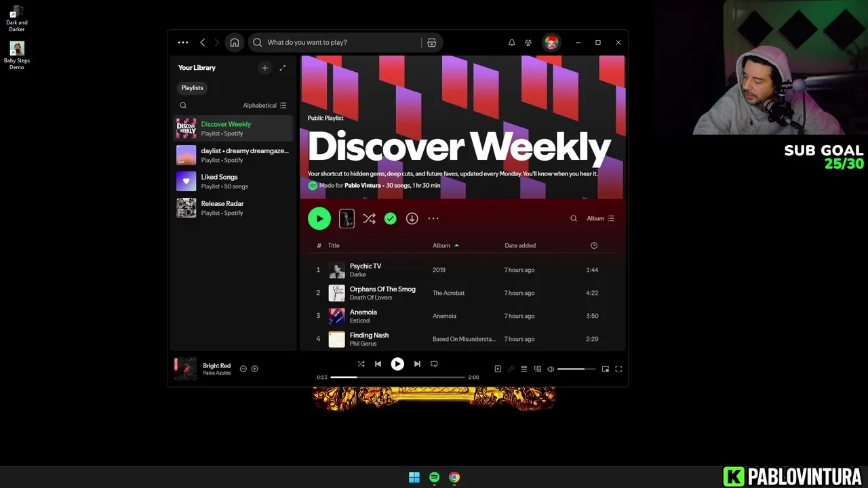
Task: Enable shuffle for the Discover Weekly playlist
Action: (x=369, y=218)
